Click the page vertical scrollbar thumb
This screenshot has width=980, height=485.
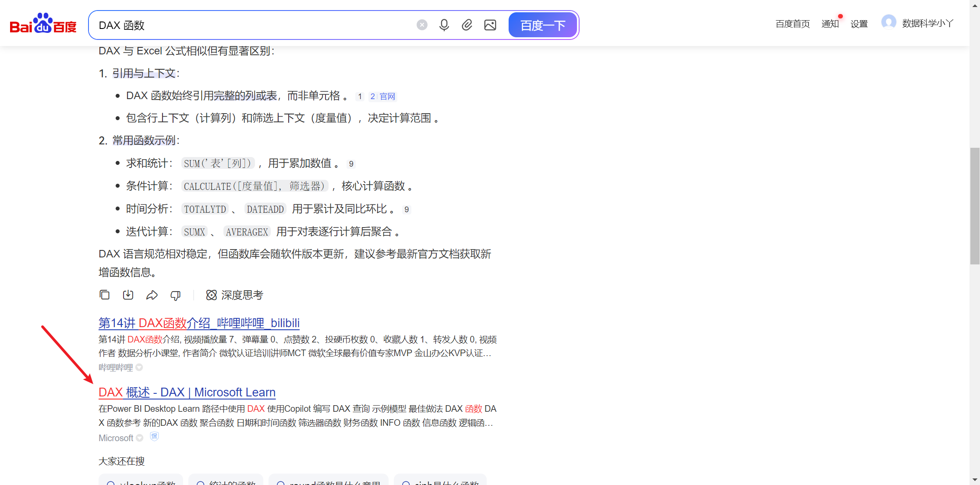click(974, 206)
